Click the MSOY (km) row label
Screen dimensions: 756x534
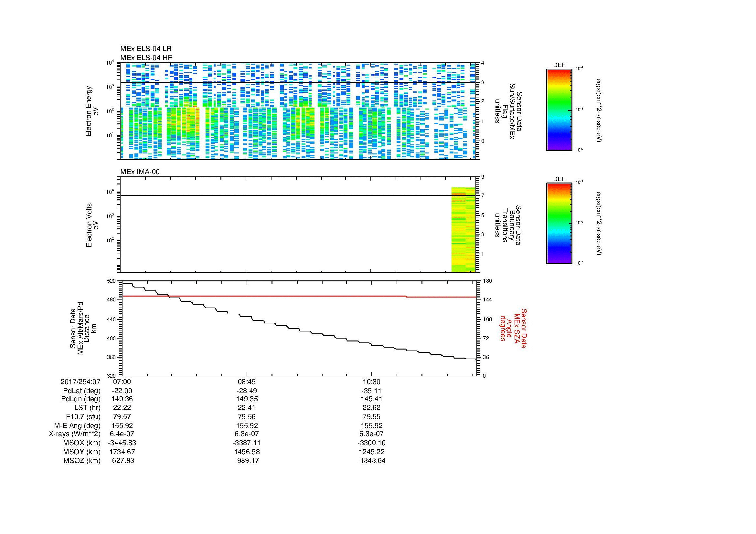(x=82, y=452)
